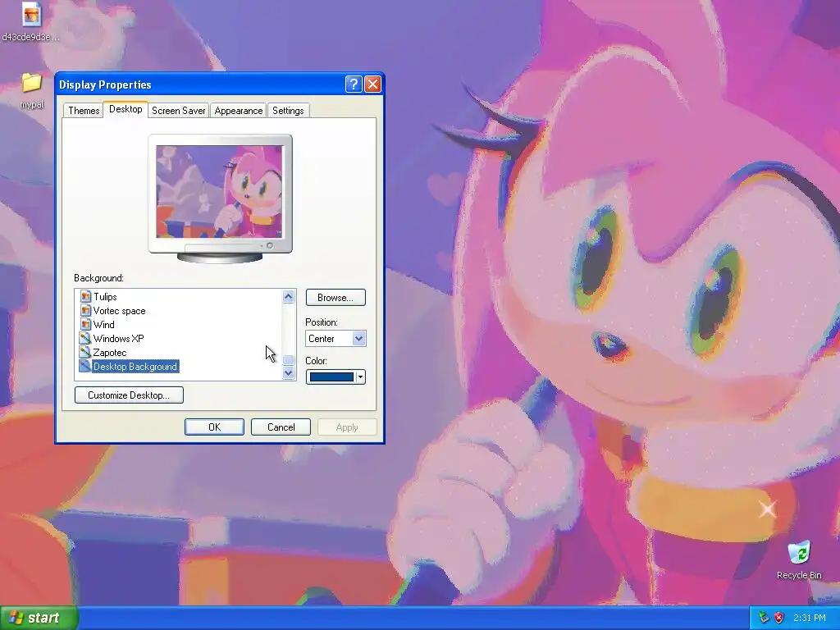Go to the Appearance tab
The height and width of the screenshot is (630, 840).
coord(239,111)
